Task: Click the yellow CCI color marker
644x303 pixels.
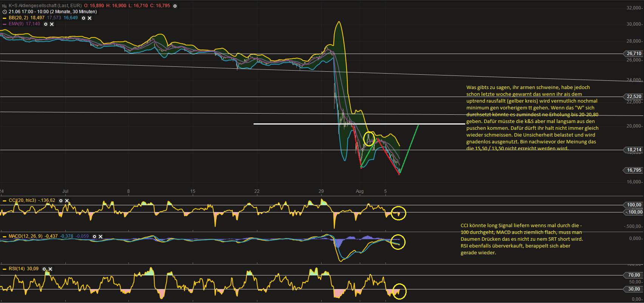Action: tap(5, 201)
